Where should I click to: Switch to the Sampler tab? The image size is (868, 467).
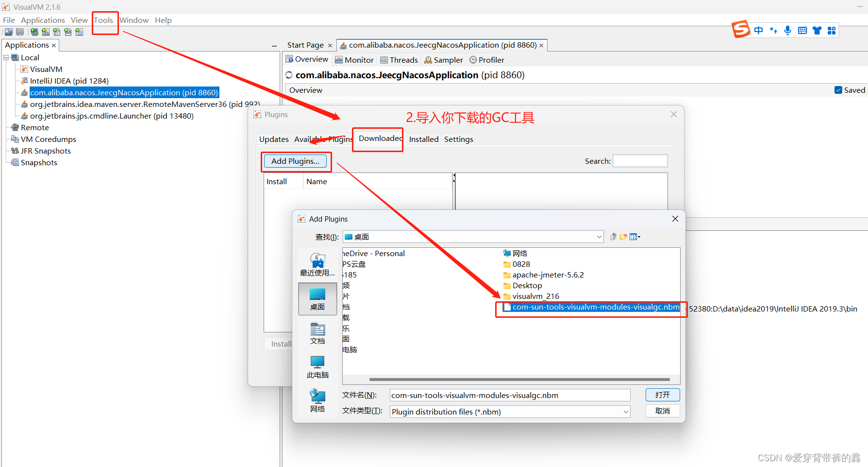click(x=444, y=60)
